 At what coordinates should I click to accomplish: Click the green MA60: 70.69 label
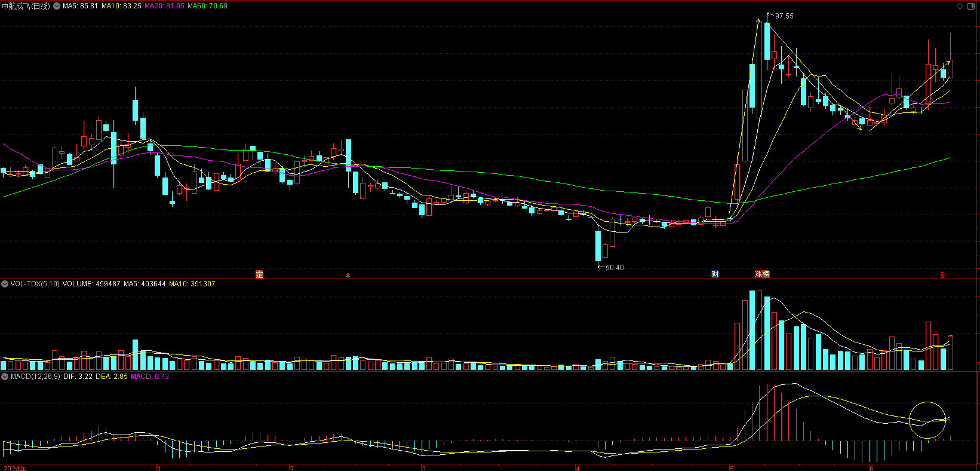[207, 6]
